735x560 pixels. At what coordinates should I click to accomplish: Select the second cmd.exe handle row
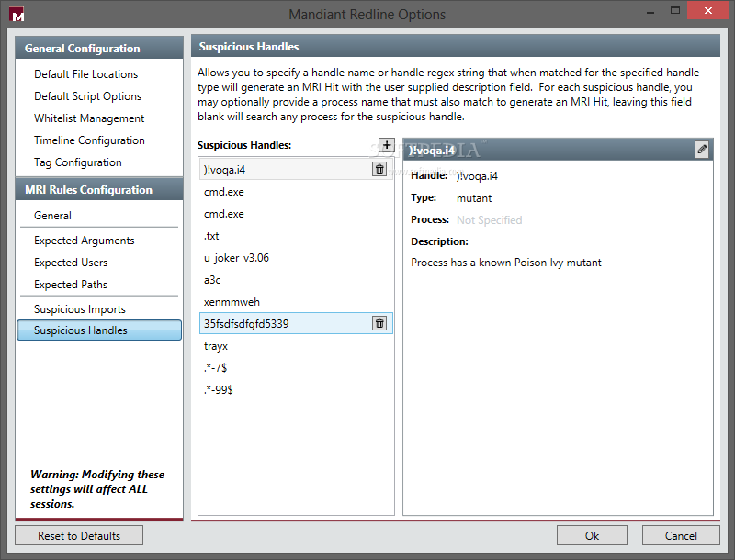coord(296,214)
